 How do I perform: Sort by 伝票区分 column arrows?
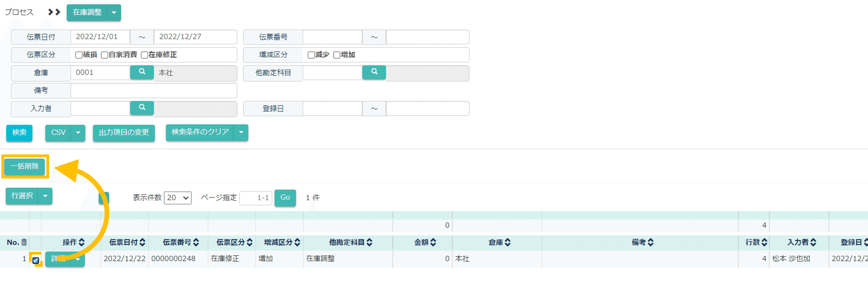(x=250, y=242)
